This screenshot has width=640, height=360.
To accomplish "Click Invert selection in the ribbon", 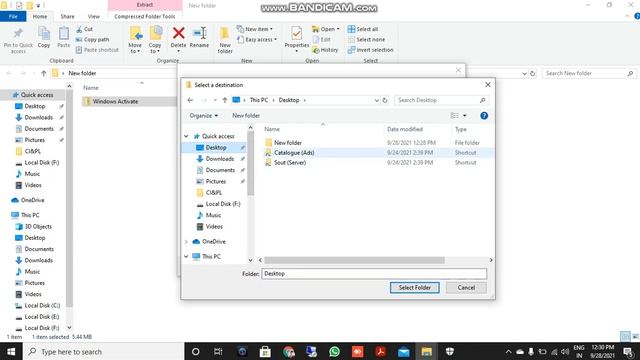I will coord(371,50).
